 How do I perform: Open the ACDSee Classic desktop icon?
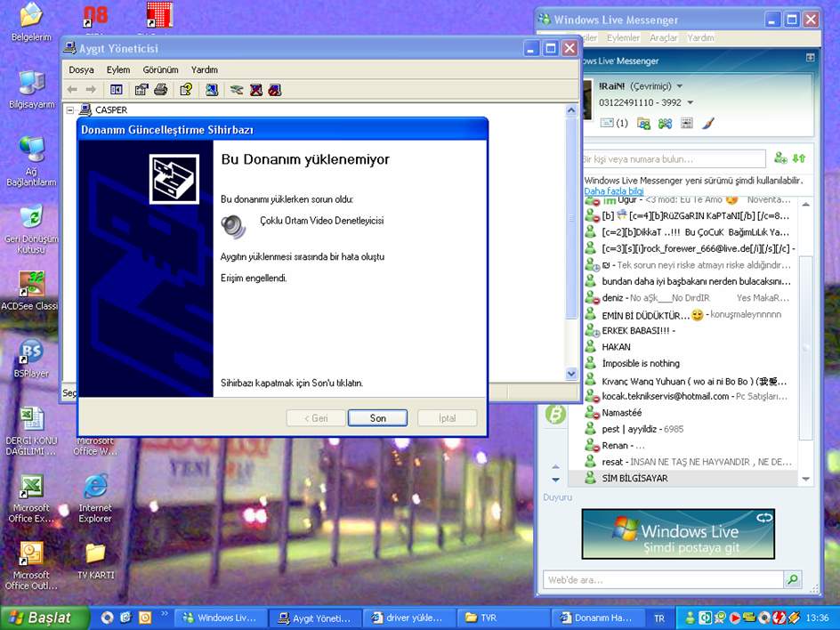click(31, 291)
